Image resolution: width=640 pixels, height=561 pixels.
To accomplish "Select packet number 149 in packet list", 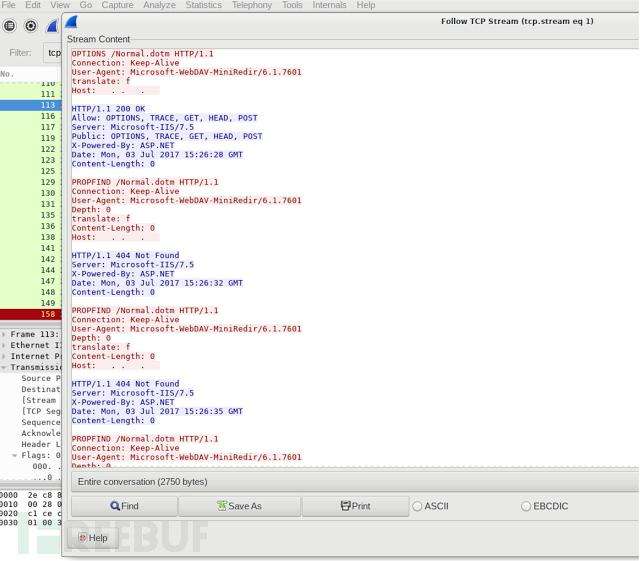I will [x=31, y=303].
